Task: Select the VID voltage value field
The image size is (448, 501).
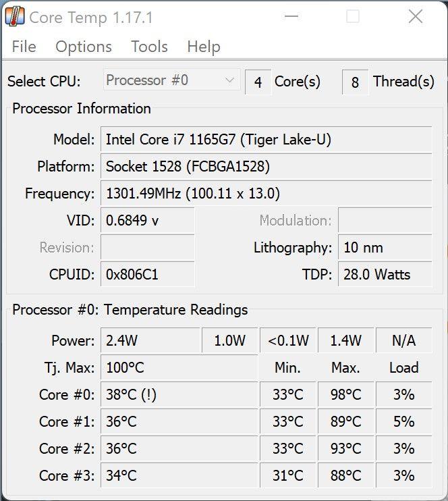Action: (147, 221)
